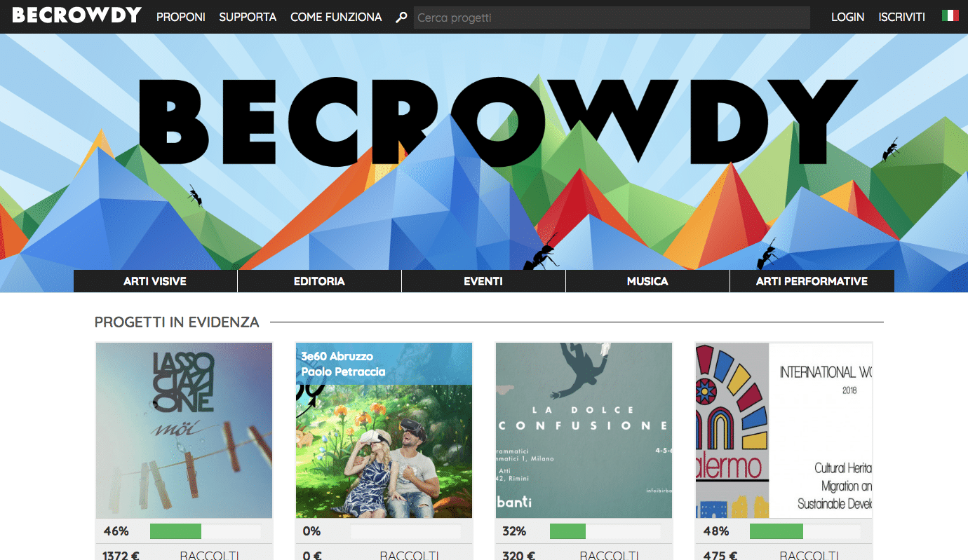Open the PROPONI menu item
Screen dimensions: 968x560
[x=180, y=17]
